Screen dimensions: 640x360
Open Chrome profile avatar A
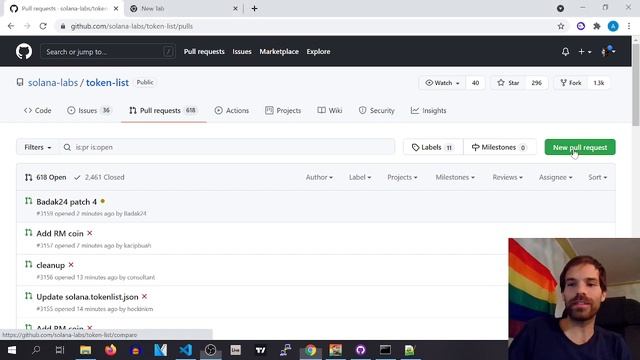coord(613,26)
